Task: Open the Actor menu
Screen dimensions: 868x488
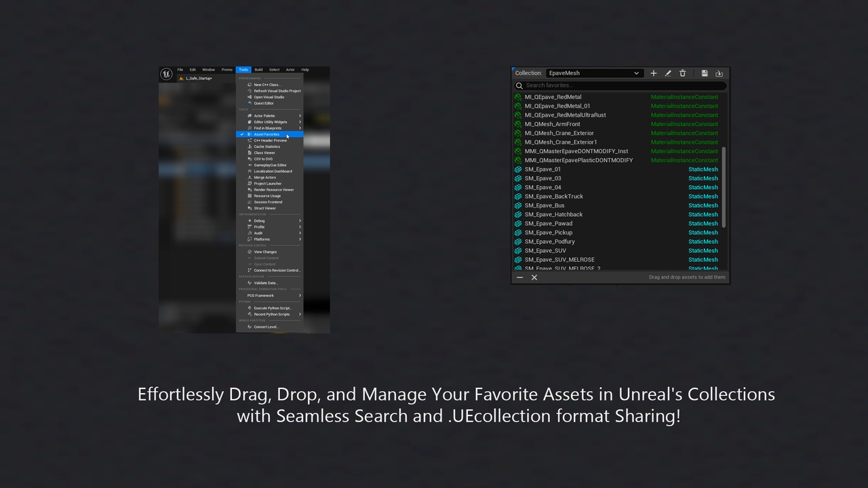Action: click(290, 70)
